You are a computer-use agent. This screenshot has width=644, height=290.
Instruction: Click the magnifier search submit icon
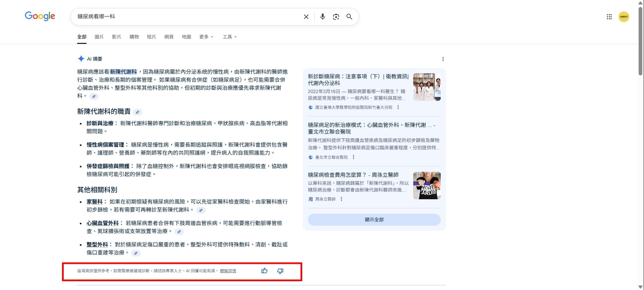pyautogui.click(x=349, y=17)
